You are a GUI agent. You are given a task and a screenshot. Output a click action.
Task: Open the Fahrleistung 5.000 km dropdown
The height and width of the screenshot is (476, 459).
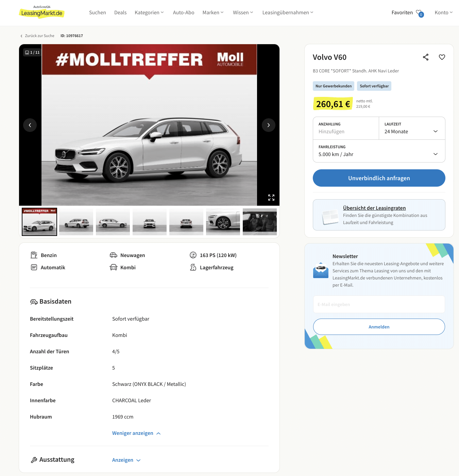pyautogui.click(x=379, y=151)
